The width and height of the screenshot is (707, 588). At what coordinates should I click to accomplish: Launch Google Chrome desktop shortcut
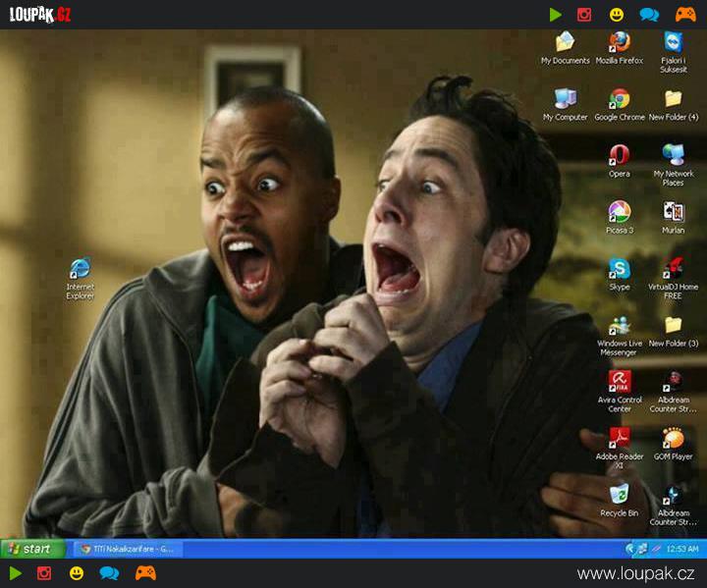[619, 105]
